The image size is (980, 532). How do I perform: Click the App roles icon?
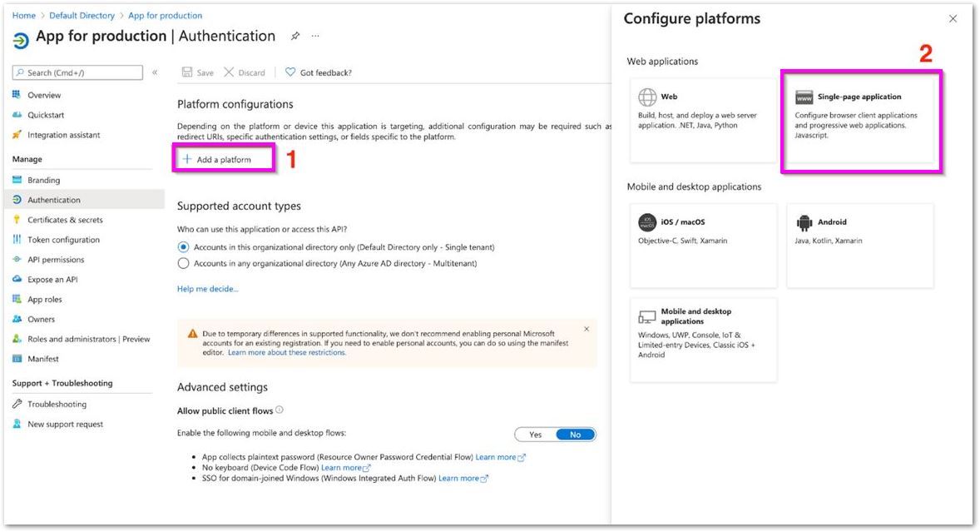(17, 300)
